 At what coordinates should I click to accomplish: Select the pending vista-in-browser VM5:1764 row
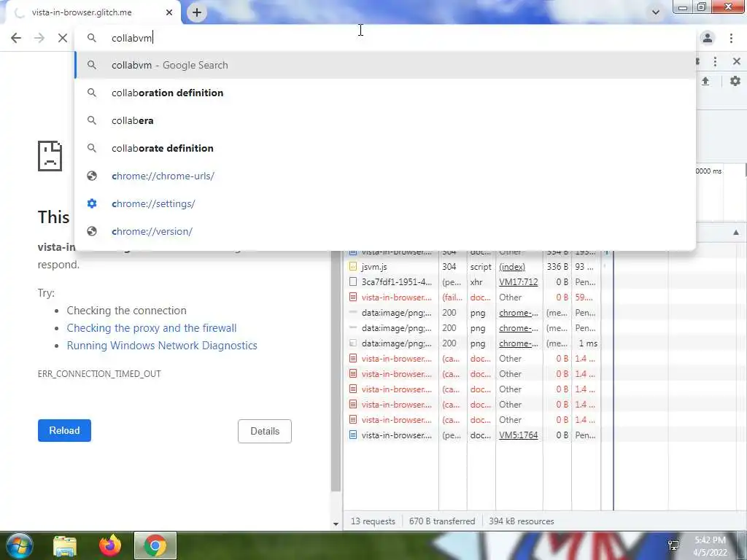click(x=473, y=435)
